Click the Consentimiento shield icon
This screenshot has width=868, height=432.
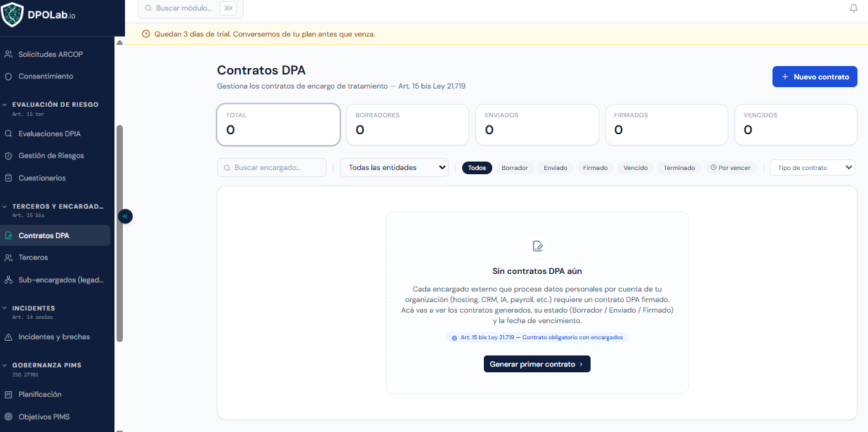pyautogui.click(x=8, y=76)
